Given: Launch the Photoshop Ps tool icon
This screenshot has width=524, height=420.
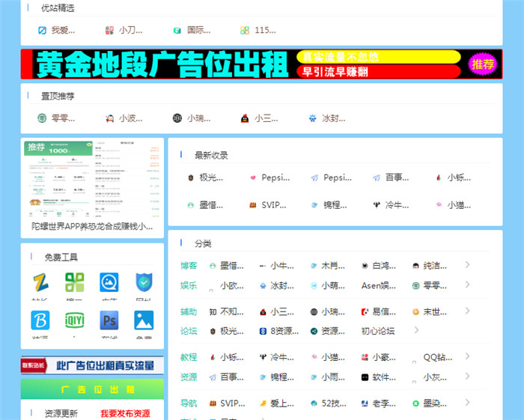Looking at the screenshot, I should [x=109, y=320].
